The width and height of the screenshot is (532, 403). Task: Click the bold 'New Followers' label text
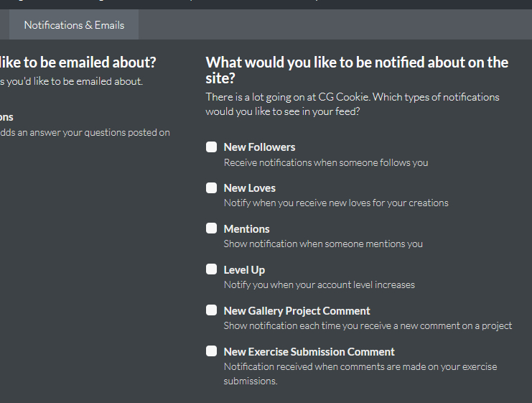click(x=259, y=147)
